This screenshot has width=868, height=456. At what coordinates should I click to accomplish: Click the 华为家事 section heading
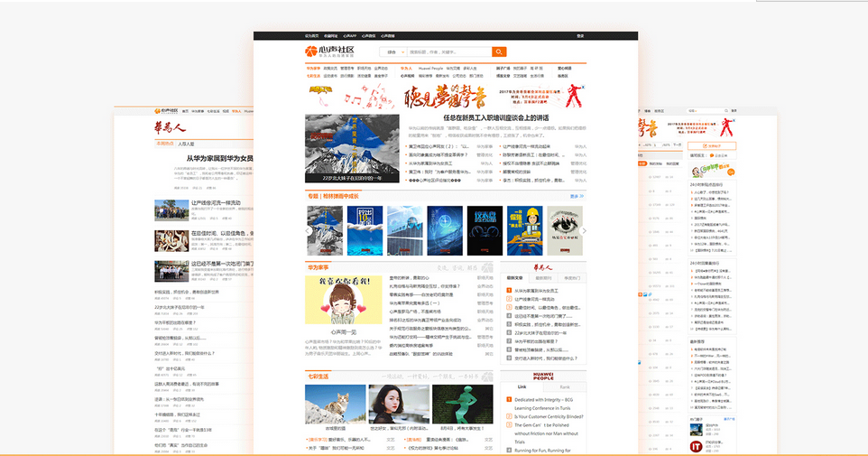pos(319,267)
